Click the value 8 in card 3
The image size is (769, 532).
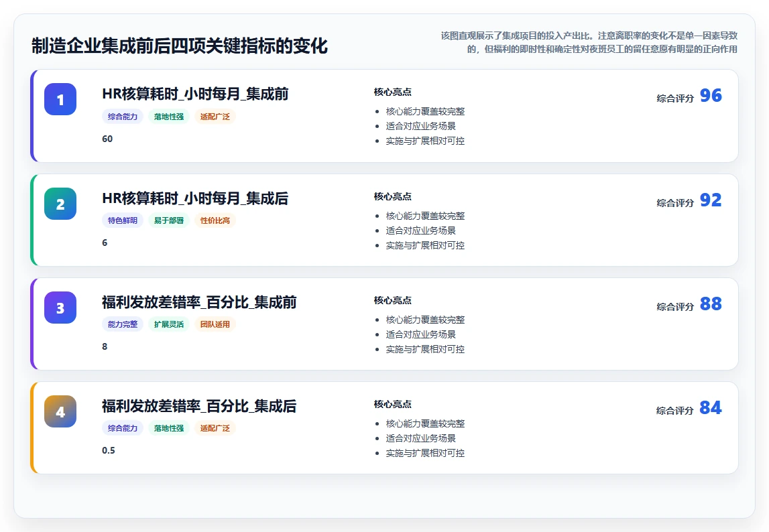point(105,346)
